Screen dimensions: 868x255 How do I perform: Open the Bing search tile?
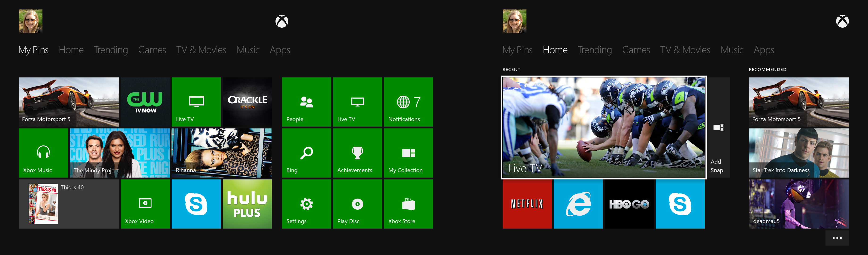306,153
